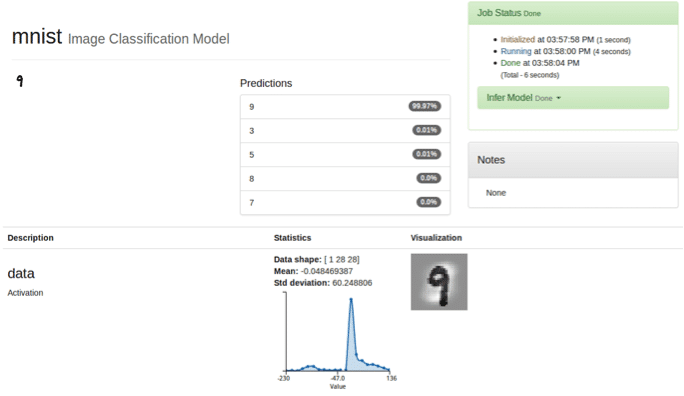Click the 0.01% badge for digit 5
The height and width of the screenshot is (396, 684).
click(x=427, y=154)
